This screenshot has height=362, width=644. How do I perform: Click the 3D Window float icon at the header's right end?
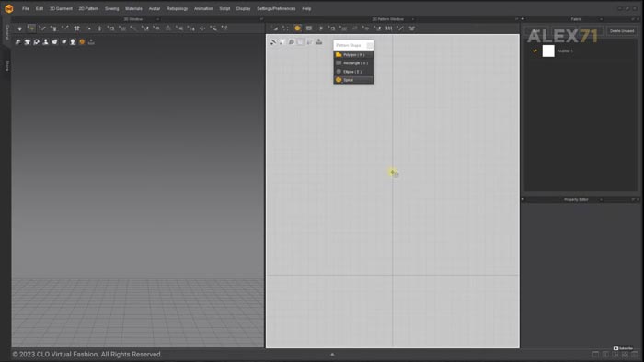pos(261,19)
